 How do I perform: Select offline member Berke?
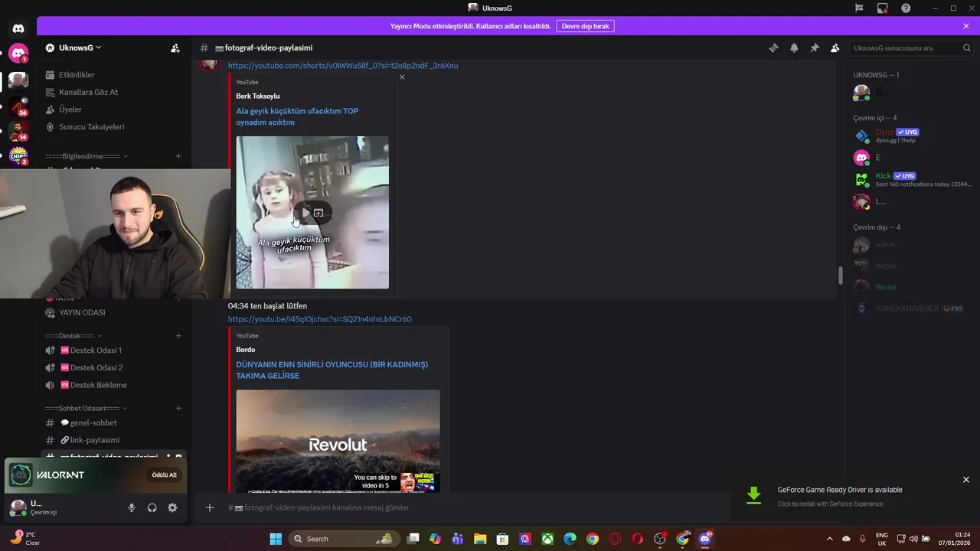911,287
